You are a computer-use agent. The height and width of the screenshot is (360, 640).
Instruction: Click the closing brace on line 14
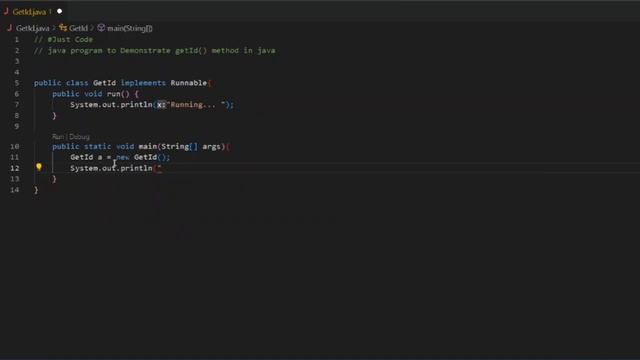point(36,190)
